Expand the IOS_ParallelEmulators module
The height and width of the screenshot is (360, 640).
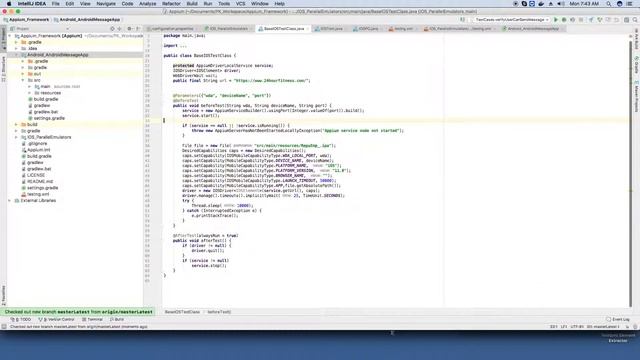pyautogui.click(x=16, y=137)
